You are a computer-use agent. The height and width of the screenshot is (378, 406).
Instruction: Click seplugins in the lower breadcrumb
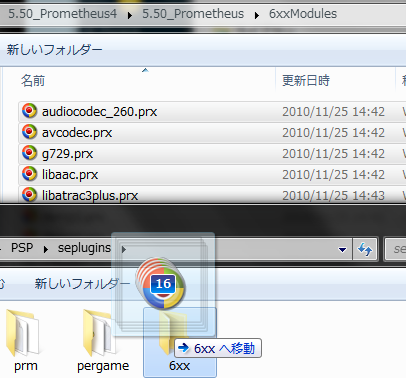84,248
